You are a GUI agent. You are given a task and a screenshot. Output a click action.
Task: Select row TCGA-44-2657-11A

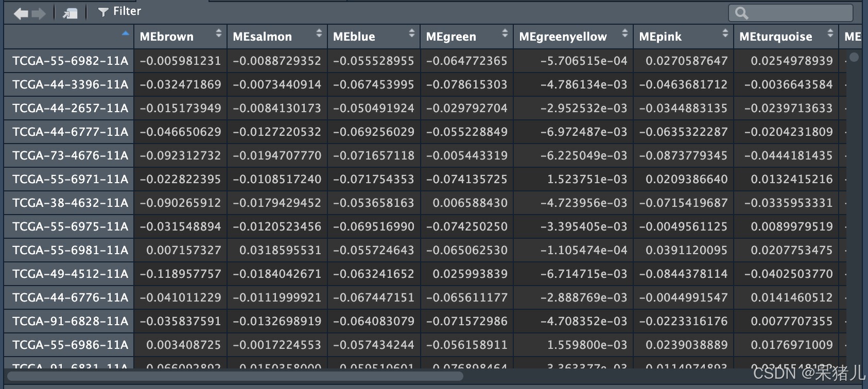coord(70,108)
